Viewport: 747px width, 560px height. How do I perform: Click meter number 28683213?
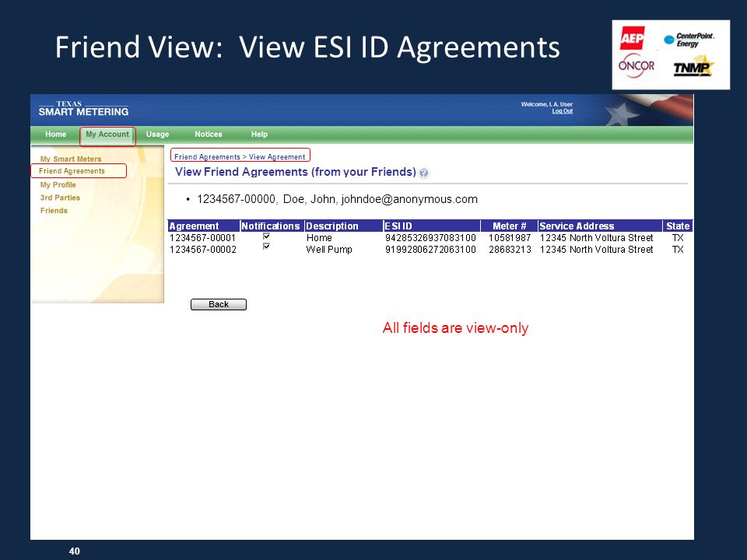(x=510, y=250)
